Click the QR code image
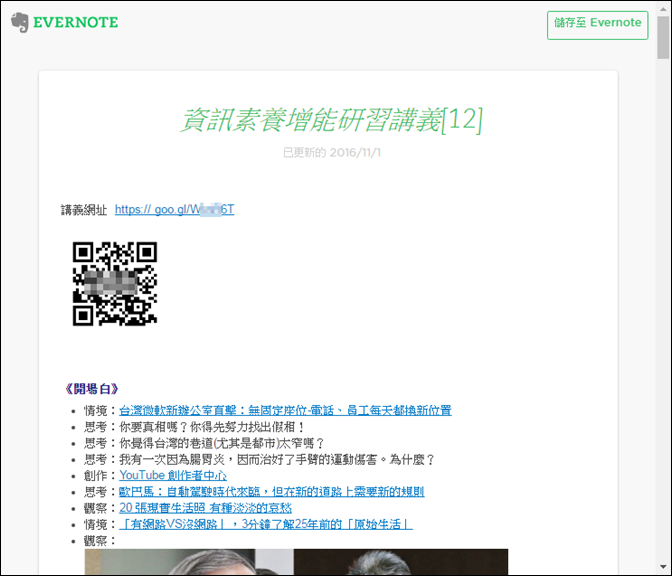Viewport: 672px width, 576px height. [x=115, y=284]
